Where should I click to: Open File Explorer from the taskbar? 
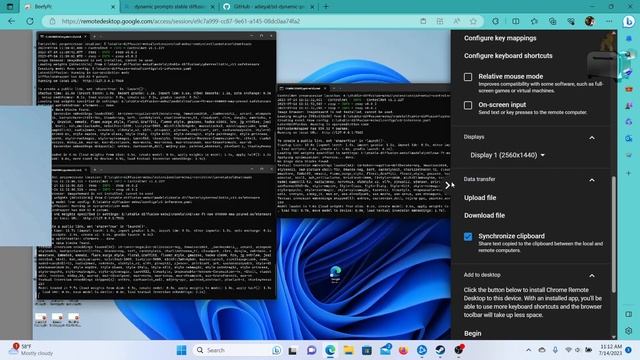pos(348,350)
